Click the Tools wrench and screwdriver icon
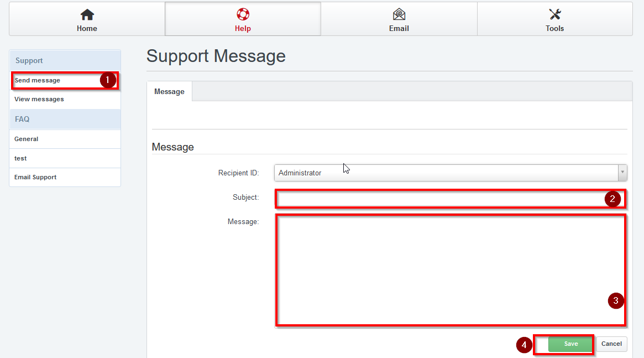Image resolution: width=644 pixels, height=358 pixels. (x=554, y=15)
